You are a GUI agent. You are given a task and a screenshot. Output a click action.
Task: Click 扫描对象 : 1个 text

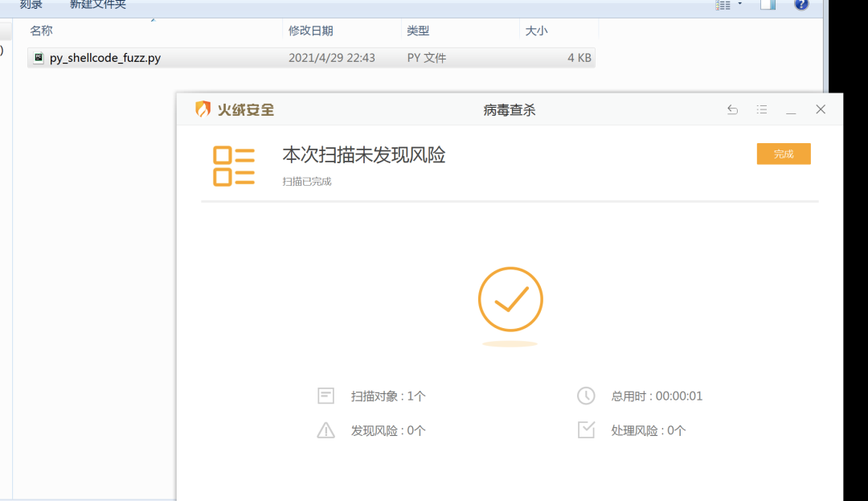(388, 396)
